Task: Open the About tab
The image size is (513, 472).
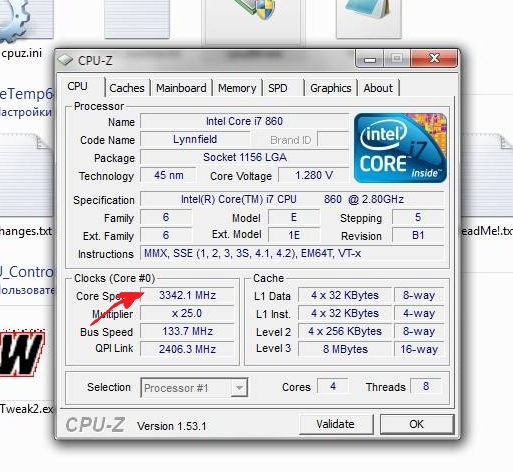Action: tap(378, 88)
